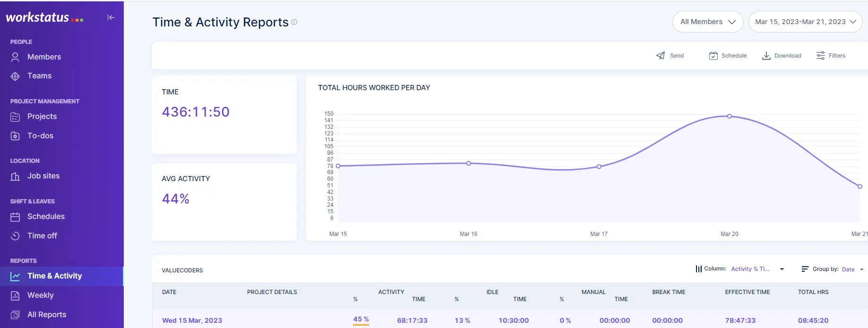Collapse the sidebar with arrow icon
Viewport: 868px width, 328px height.
(x=111, y=17)
